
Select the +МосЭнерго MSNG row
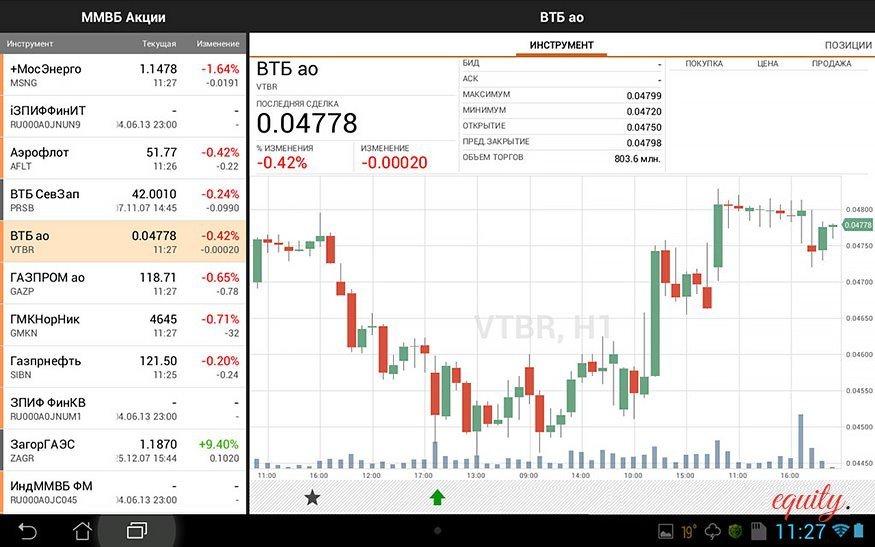124,75
